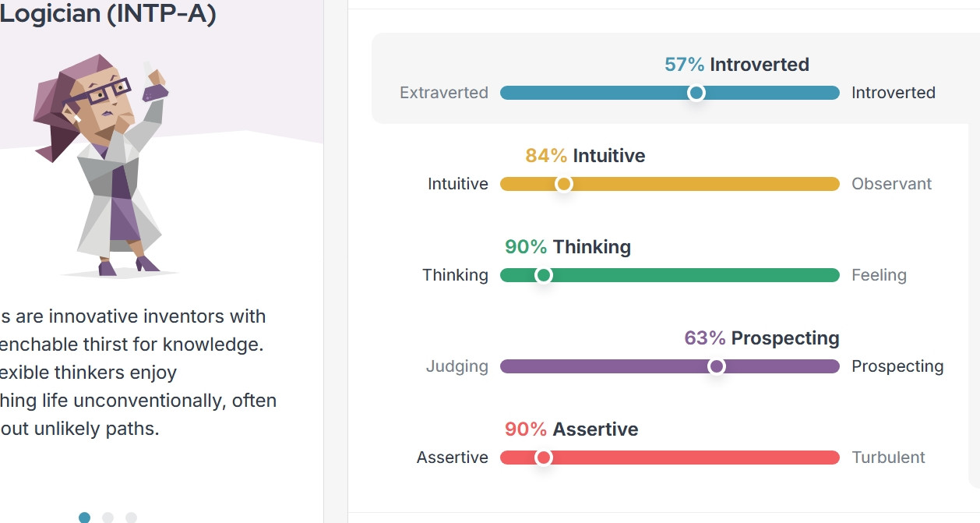Click the Thinking green slider knob
This screenshot has height=523, width=980.
click(544, 275)
